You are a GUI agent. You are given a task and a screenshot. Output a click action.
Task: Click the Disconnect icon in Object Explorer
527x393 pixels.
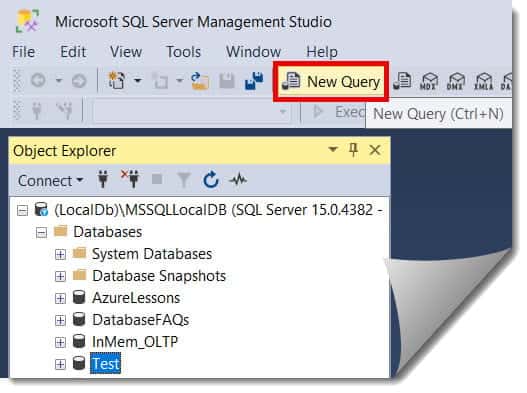point(131,179)
